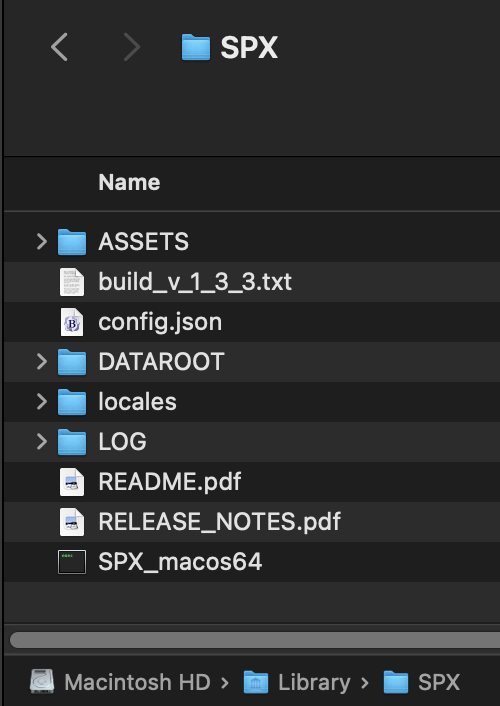Sort by the Name column header
The image size is (500, 706).
pos(129,182)
